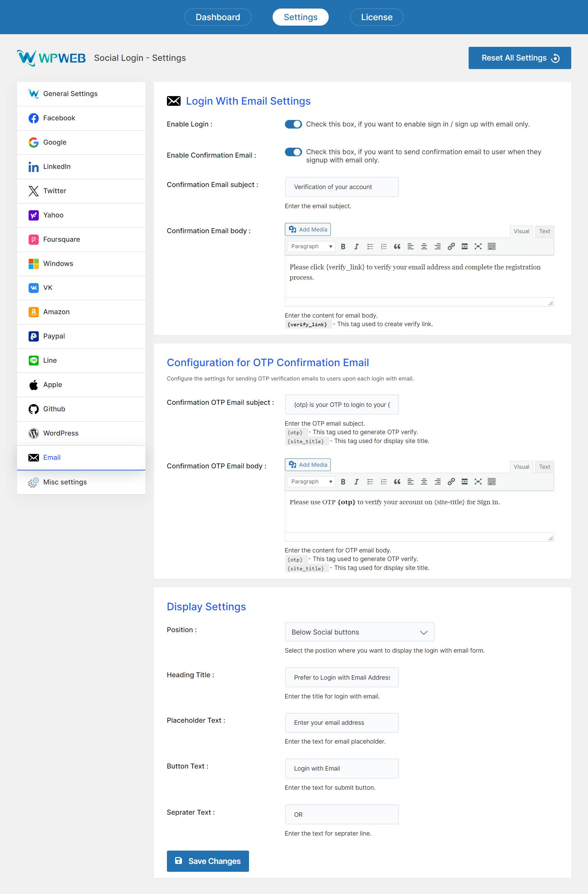This screenshot has height=894, width=588.
Task: Open the License tab
Action: (377, 17)
